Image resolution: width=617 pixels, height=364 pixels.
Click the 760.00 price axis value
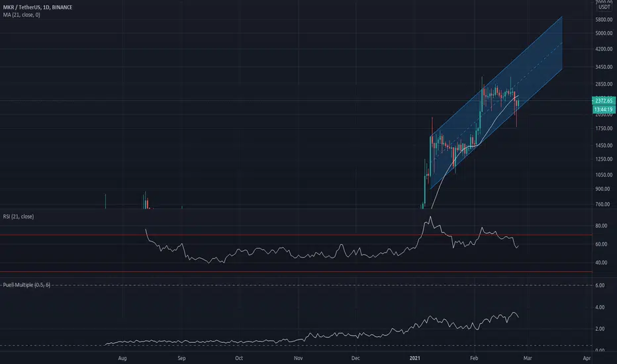[602, 205]
